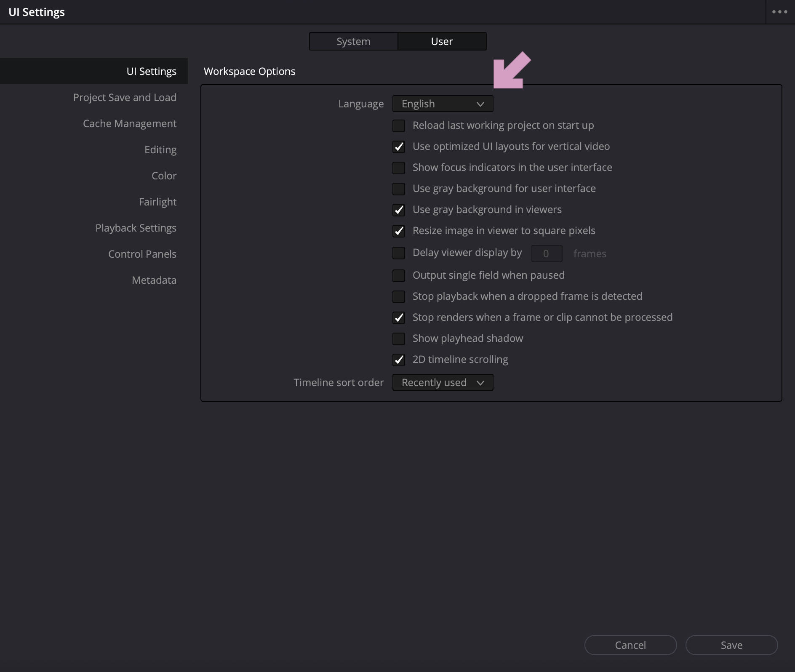Screen dimensions: 795x672
Task: Open the Timeline sort order dropdown
Action: tap(443, 382)
